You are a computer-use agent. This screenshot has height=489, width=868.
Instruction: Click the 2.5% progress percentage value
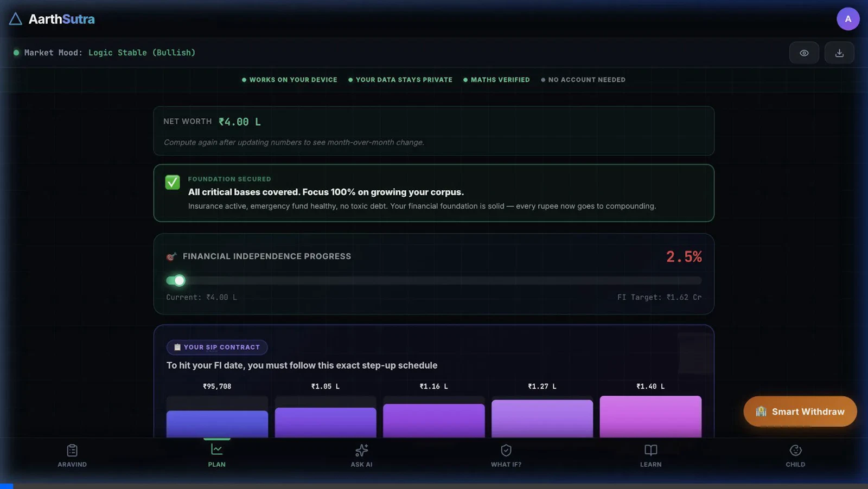tap(684, 257)
